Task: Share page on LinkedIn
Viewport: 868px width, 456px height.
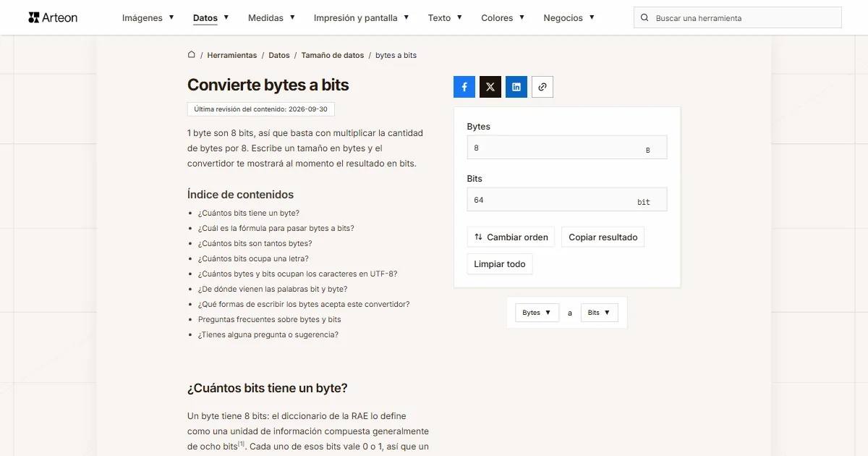Action: [x=516, y=87]
